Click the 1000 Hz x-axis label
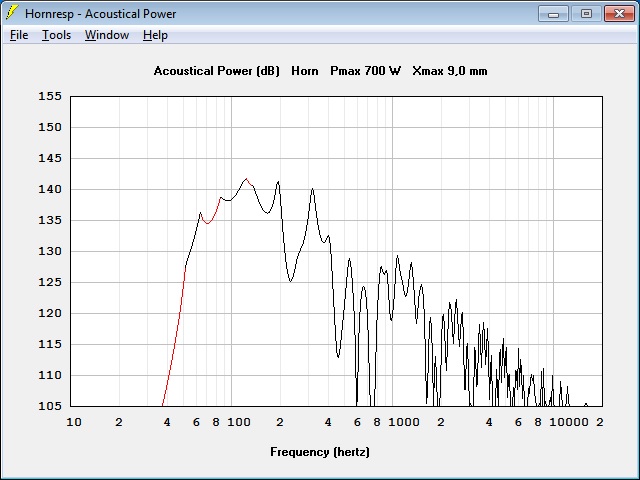 pos(404,422)
